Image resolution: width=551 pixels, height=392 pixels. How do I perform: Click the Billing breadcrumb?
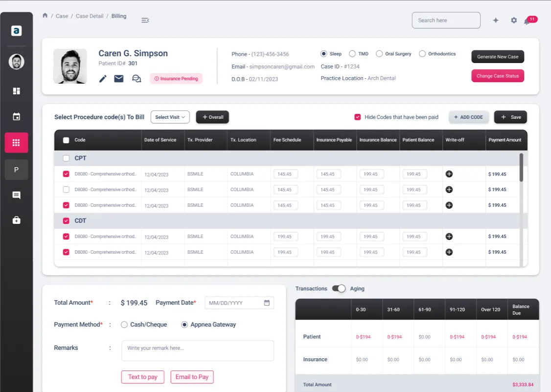coord(119,16)
